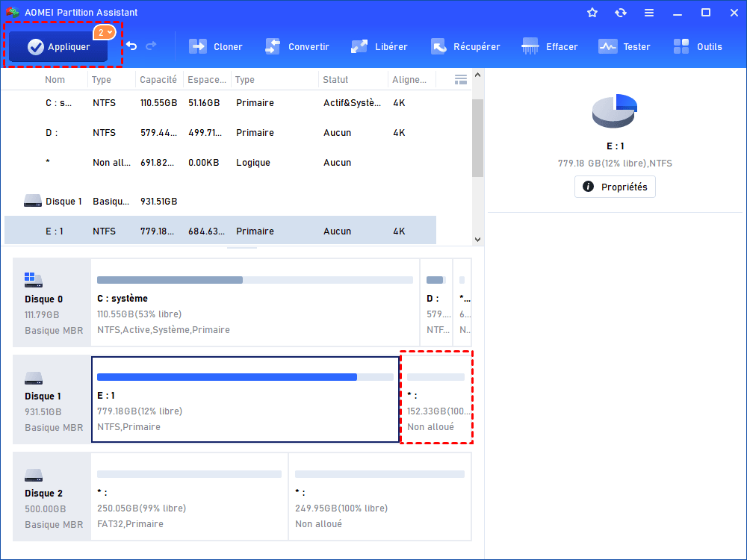This screenshot has width=747, height=560.
Task: Open the Libérer tool
Action: click(379, 46)
